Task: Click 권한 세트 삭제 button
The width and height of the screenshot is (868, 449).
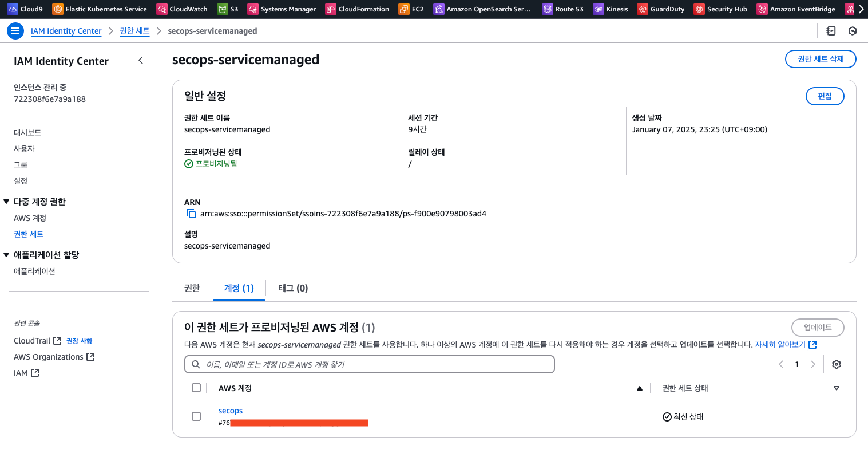Action: tap(821, 59)
